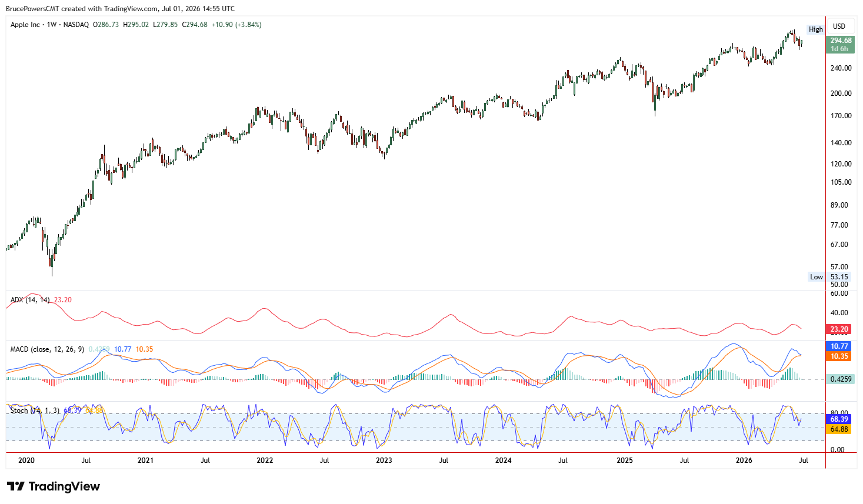The image size is (863, 504).
Task: Select the USD currency label
Action: pos(839,26)
